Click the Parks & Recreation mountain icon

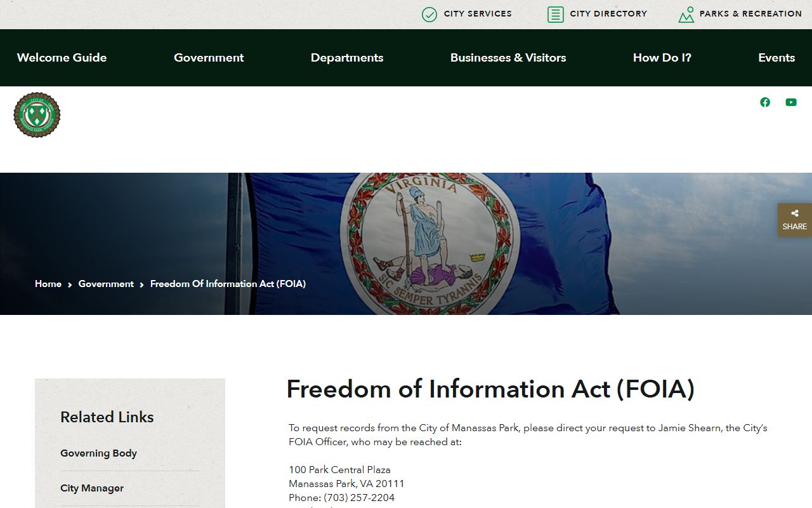pyautogui.click(x=686, y=15)
